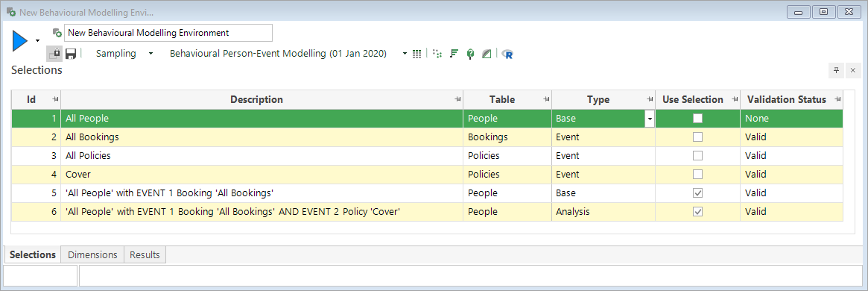Screen dimensions: 868x291
Task: Click the scatter dots icon in toolbar
Action: 437,54
